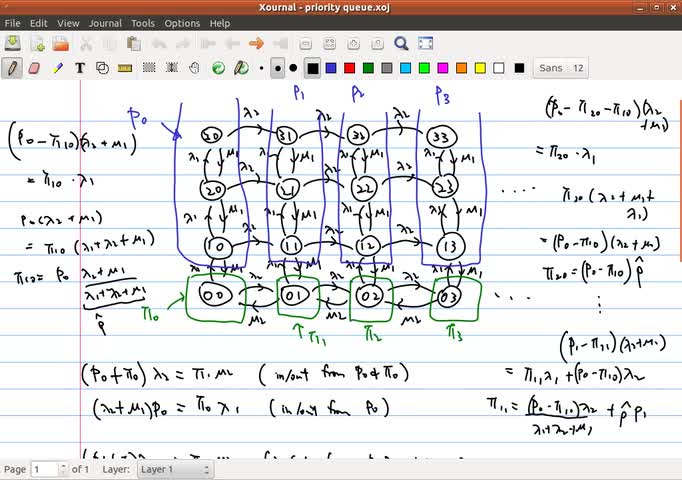Screen dimensions: 682x480
Task: Save the journal with the Save icon
Action: click(x=13, y=43)
